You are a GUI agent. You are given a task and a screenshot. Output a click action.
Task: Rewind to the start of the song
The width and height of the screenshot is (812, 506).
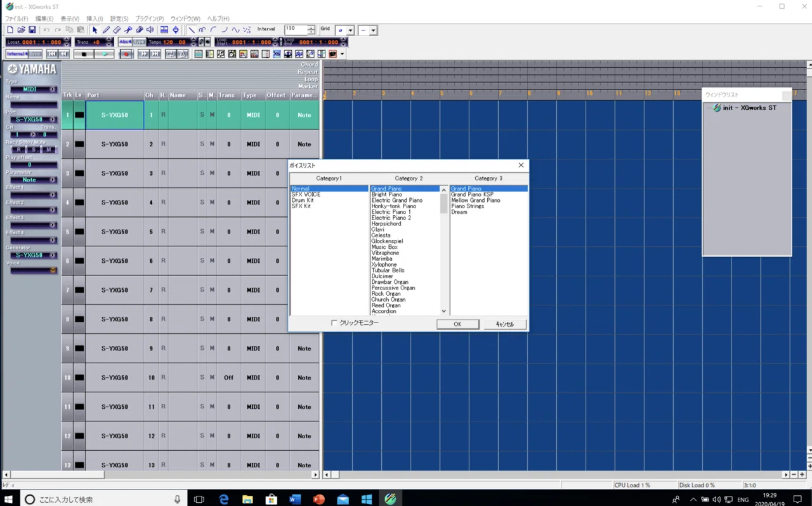(52, 54)
